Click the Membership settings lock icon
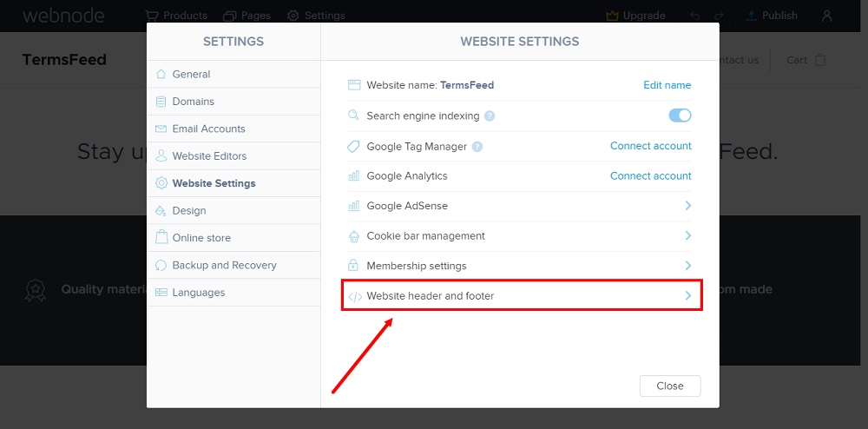The image size is (868, 429). click(354, 265)
